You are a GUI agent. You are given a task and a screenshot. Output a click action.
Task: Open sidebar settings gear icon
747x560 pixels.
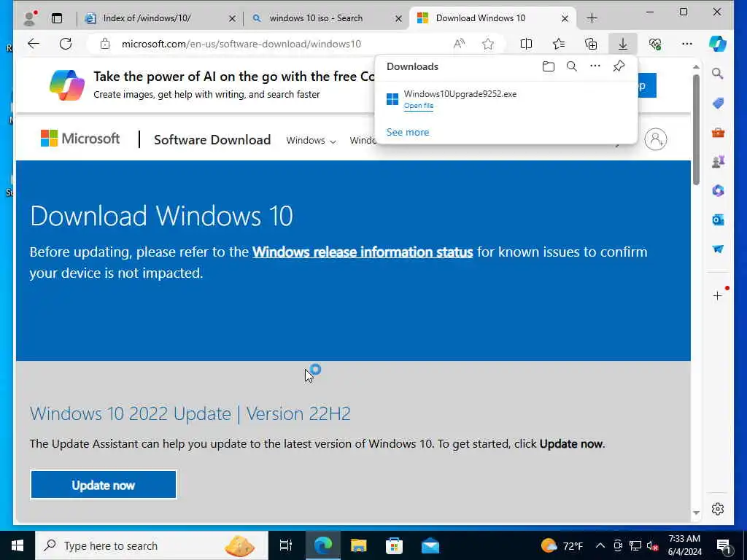(718, 509)
